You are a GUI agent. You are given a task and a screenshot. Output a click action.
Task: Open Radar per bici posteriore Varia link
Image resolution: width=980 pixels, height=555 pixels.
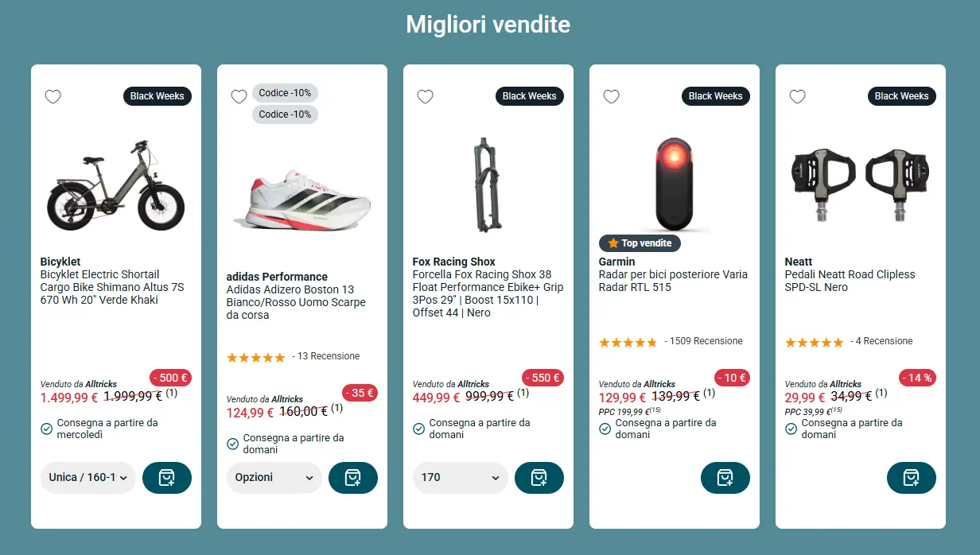[673, 281]
